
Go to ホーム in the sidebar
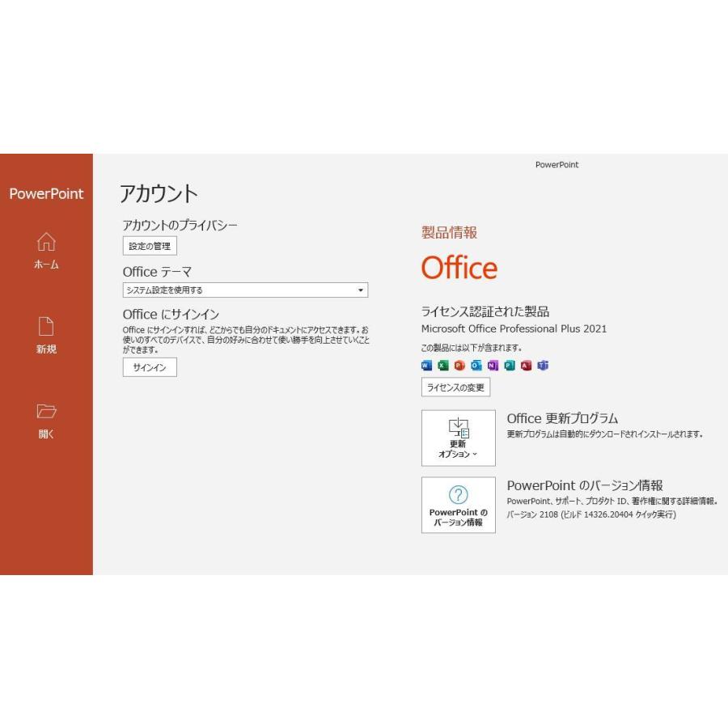coord(46,251)
